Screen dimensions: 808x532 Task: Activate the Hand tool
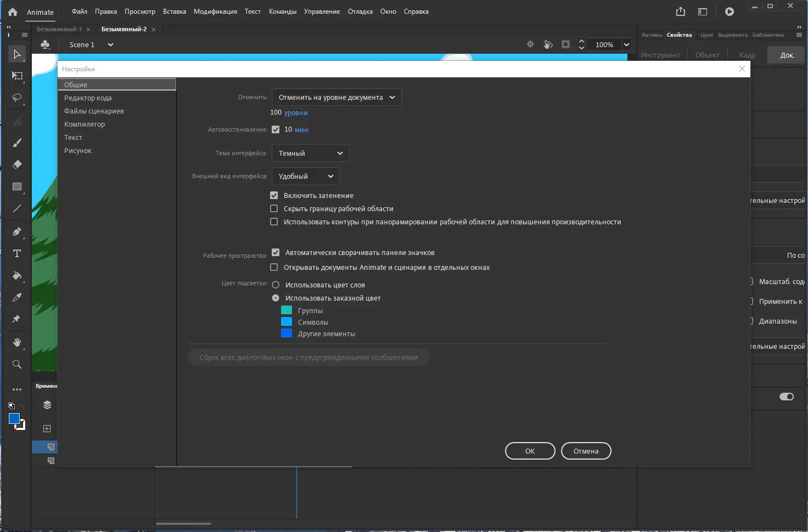(17, 342)
